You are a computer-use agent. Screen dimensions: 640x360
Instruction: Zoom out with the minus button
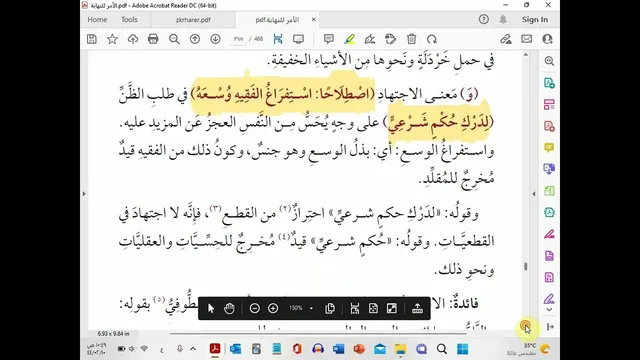point(255,309)
